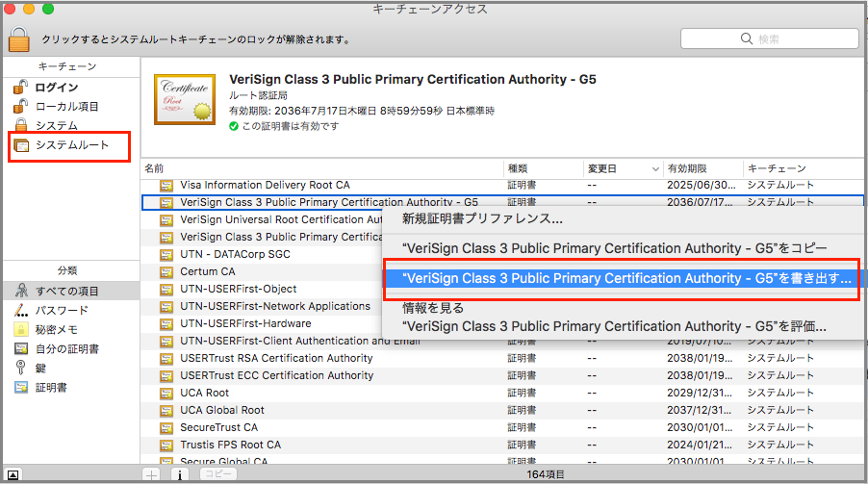Select Visa Information Delivery Root CA row
The width and height of the screenshot is (868, 484).
tap(502, 185)
